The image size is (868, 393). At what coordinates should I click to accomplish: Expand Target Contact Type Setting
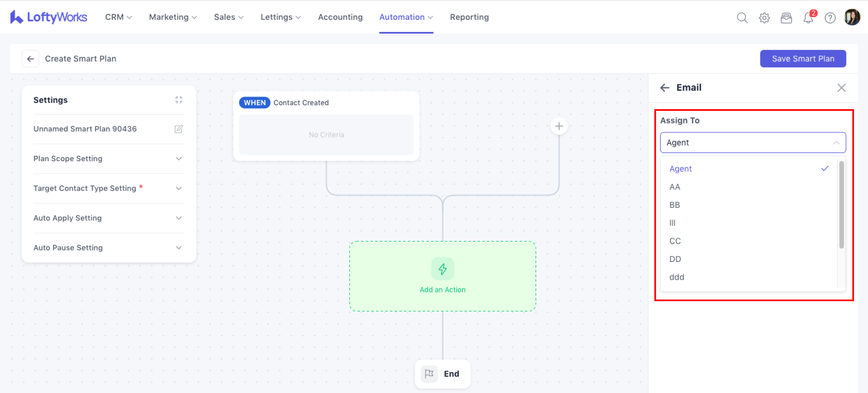tap(179, 188)
